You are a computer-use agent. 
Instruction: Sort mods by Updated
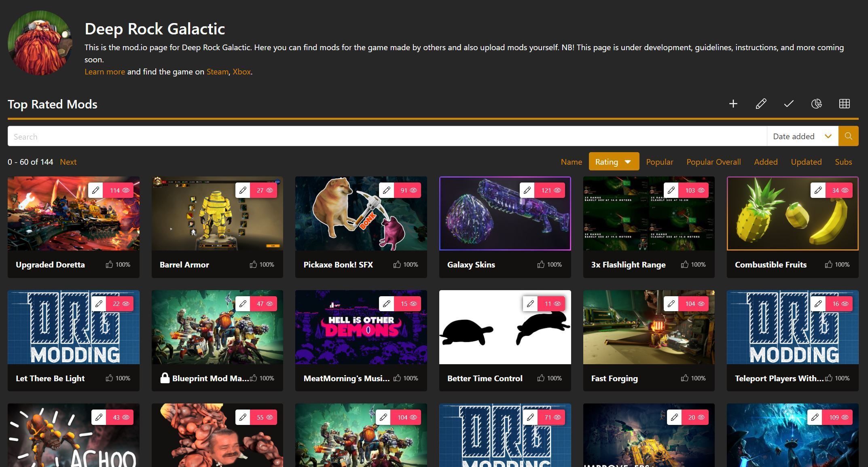pyautogui.click(x=806, y=162)
